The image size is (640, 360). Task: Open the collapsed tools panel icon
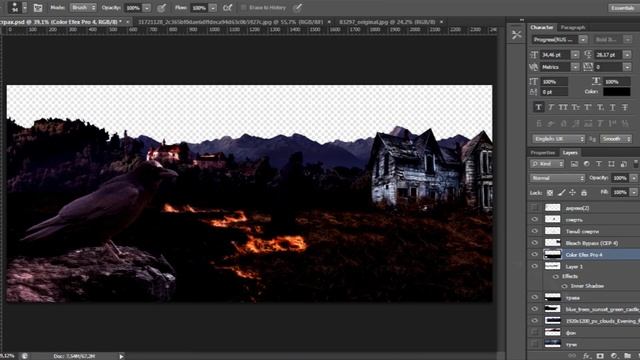(516, 35)
